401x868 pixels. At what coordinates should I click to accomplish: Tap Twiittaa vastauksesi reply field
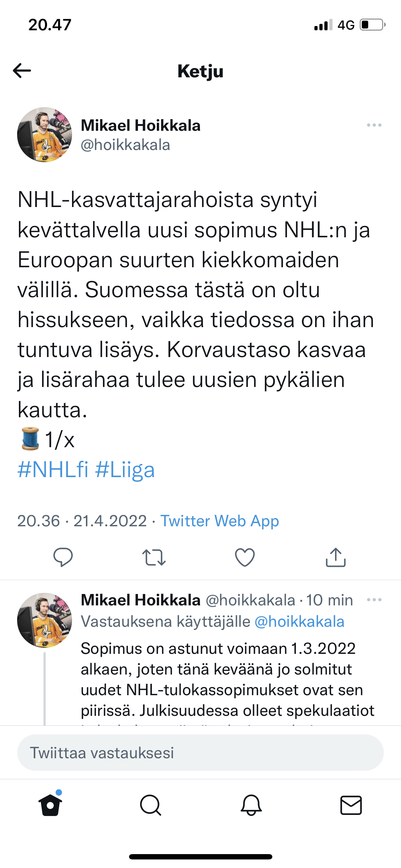pos(200,753)
